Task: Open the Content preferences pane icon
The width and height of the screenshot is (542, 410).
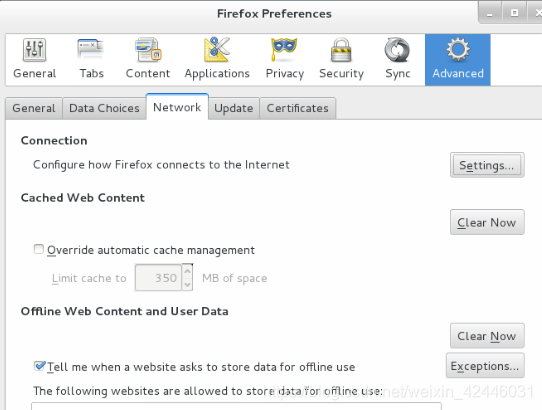Action: click(x=148, y=59)
